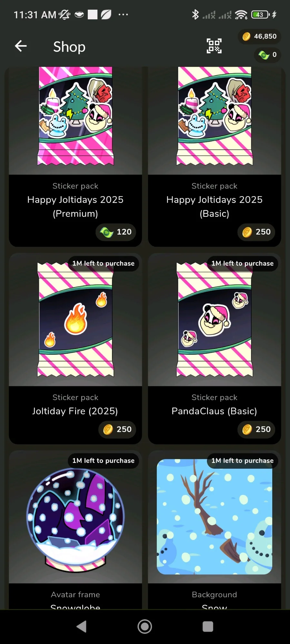Image resolution: width=290 pixels, height=644 pixels.
Task: Open Happy Joltidays 2025 Premium pack image
Action: click(x=75, y=116)
